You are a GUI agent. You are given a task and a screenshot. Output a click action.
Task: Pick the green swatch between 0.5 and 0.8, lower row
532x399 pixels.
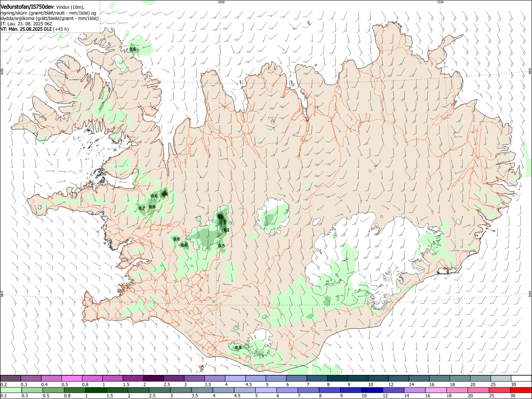coord(53,390)
